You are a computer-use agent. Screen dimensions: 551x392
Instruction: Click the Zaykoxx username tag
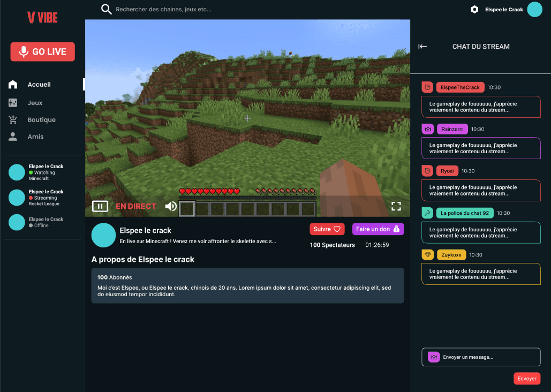451,255
